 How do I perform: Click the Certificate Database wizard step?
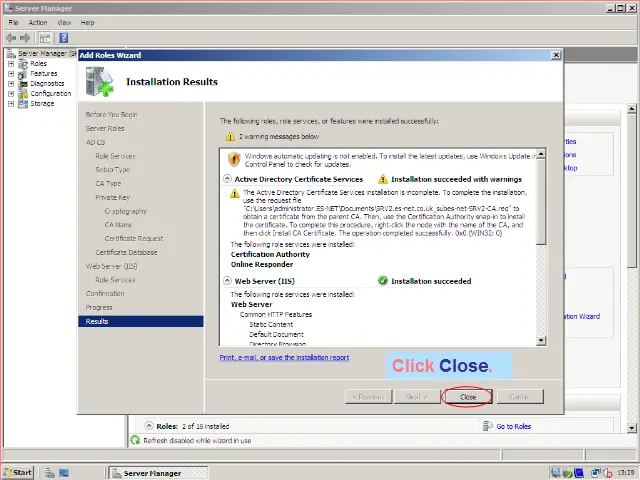coord(126,253)
